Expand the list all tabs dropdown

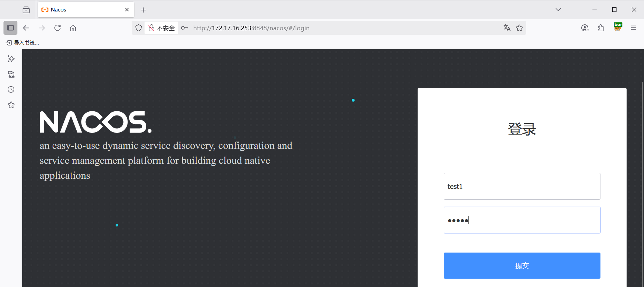point(558,10)
